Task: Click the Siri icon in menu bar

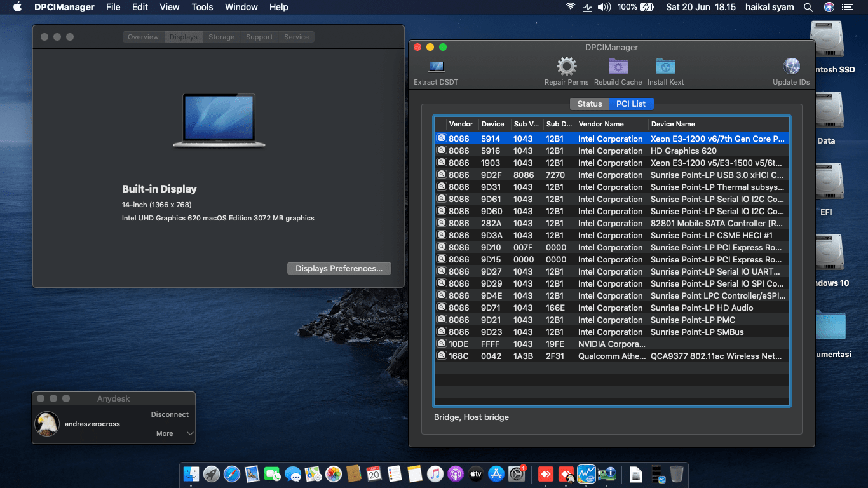Action: [829, 7]
